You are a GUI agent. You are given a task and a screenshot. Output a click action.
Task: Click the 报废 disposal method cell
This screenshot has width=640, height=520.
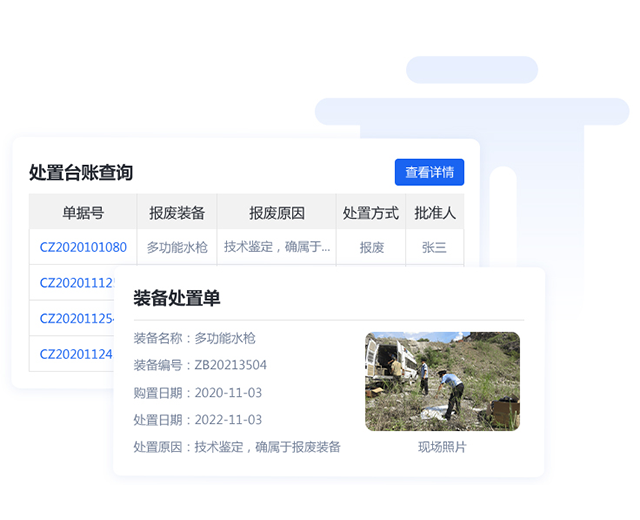click(371, 247)
